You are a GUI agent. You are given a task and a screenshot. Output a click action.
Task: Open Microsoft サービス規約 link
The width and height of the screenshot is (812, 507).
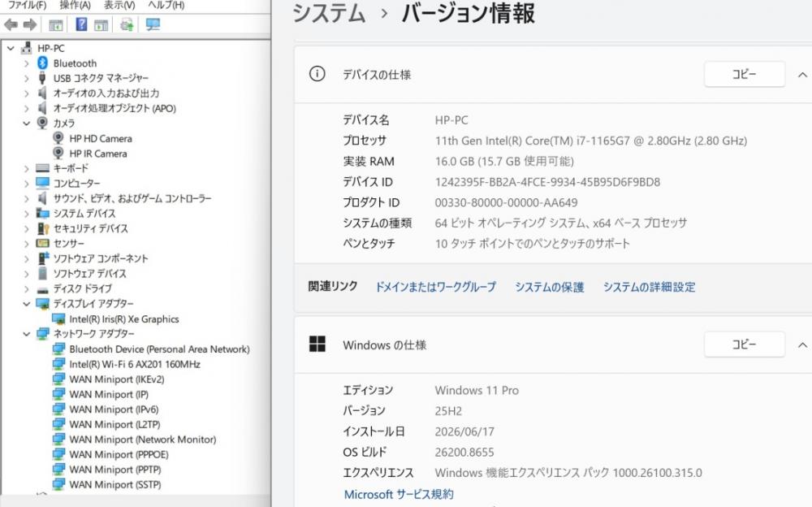pos(399,494)
